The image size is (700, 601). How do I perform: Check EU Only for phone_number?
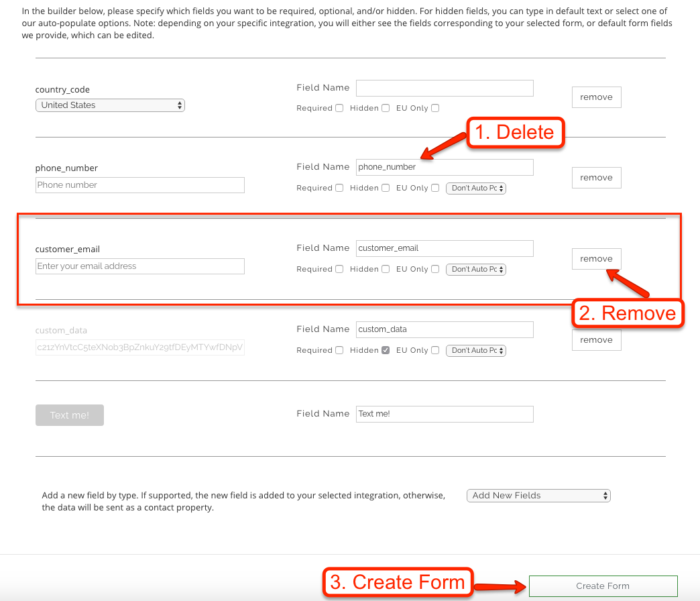pyautogui.click(x=435, y=188)
